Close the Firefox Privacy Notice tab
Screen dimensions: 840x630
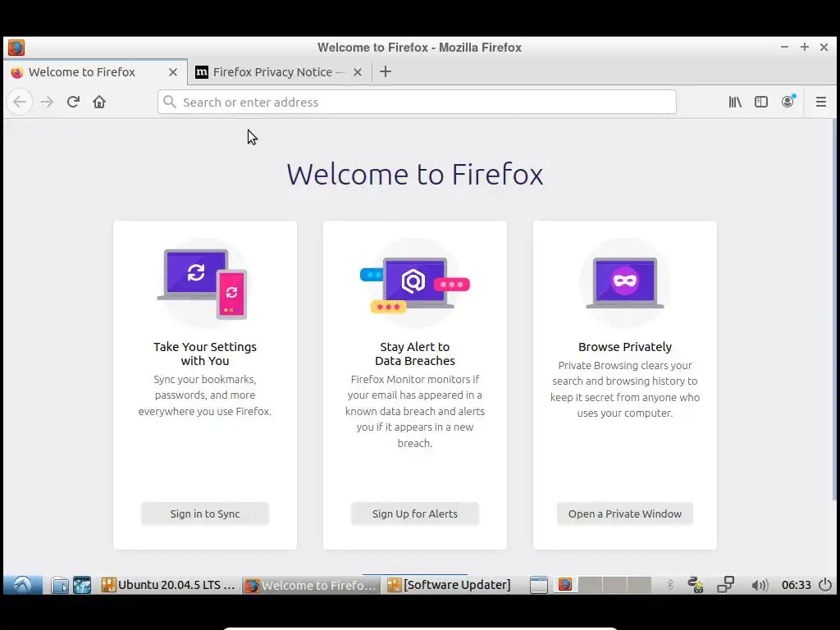coord(358,72)
